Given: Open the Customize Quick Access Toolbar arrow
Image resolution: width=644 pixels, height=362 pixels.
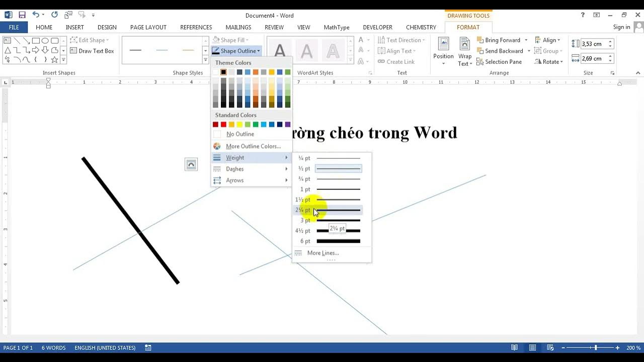Looking at the screenshot, I should coord(93,15).
